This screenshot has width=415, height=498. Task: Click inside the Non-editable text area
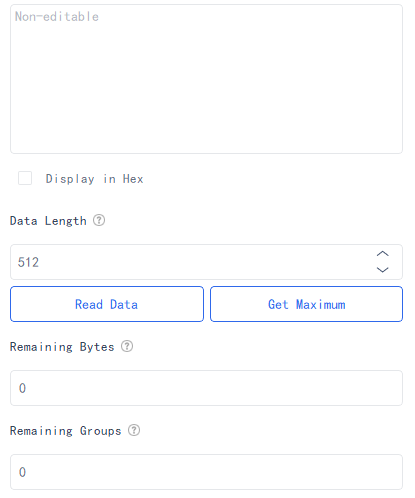(206, 79)
